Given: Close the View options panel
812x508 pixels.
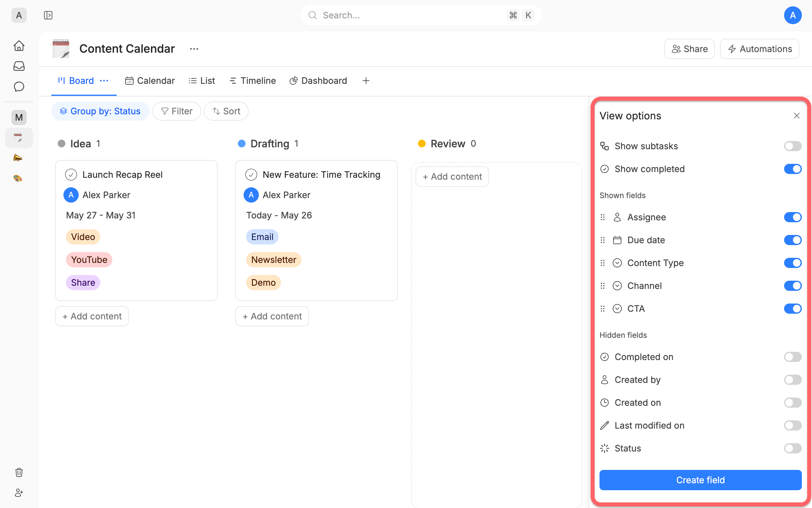Looking at the screenshot, I should click(x=796, y=116).
